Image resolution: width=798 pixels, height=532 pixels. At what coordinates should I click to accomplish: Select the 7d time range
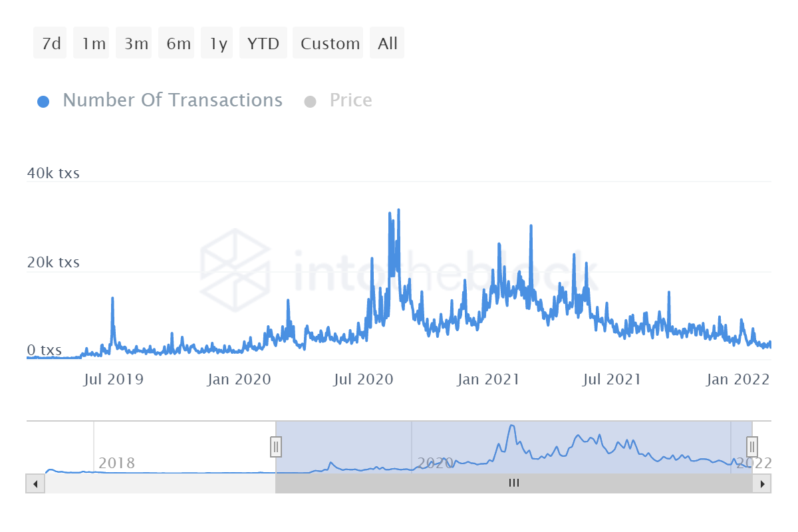(x=51, y=44)
